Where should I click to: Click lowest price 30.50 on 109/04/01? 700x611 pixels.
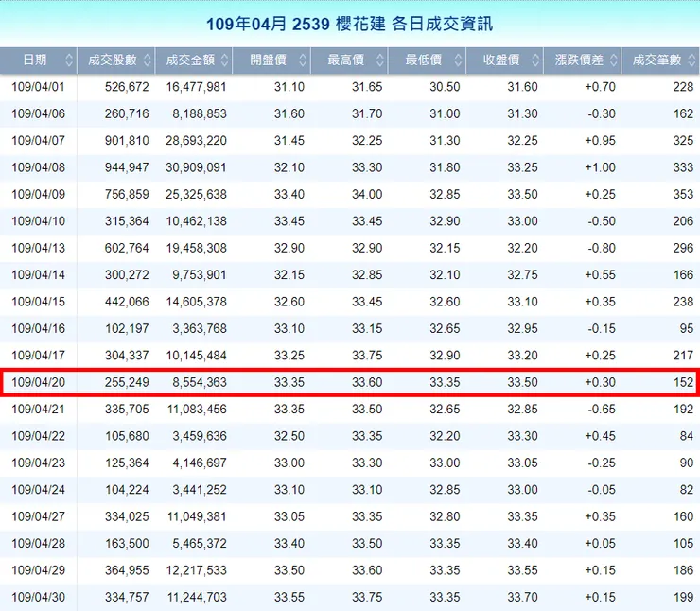pos(445,87)
